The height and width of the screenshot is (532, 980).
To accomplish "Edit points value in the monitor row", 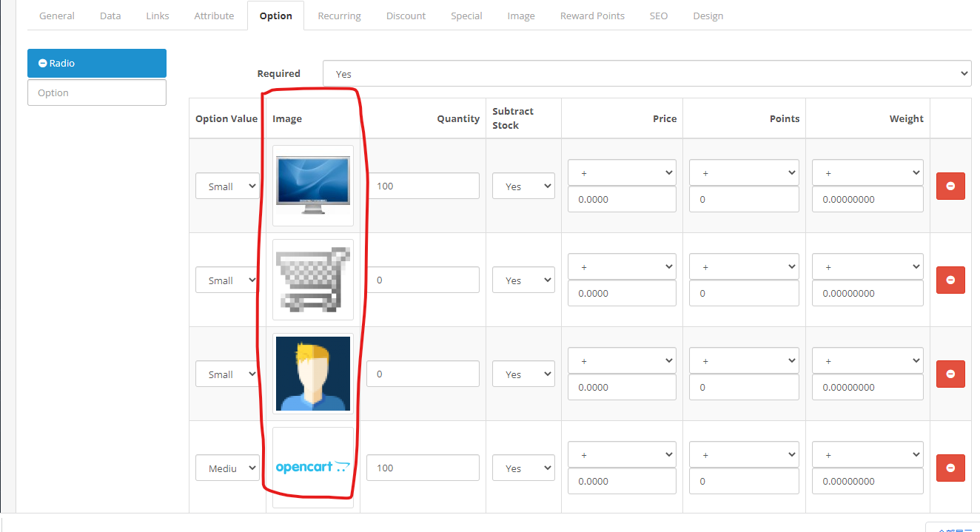I will [744, 199].
